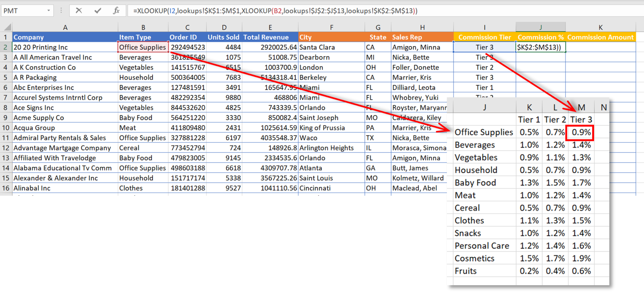
Task: Click the vertical ellipsis beside the Name Box
Action: click(x=61, y=10)
